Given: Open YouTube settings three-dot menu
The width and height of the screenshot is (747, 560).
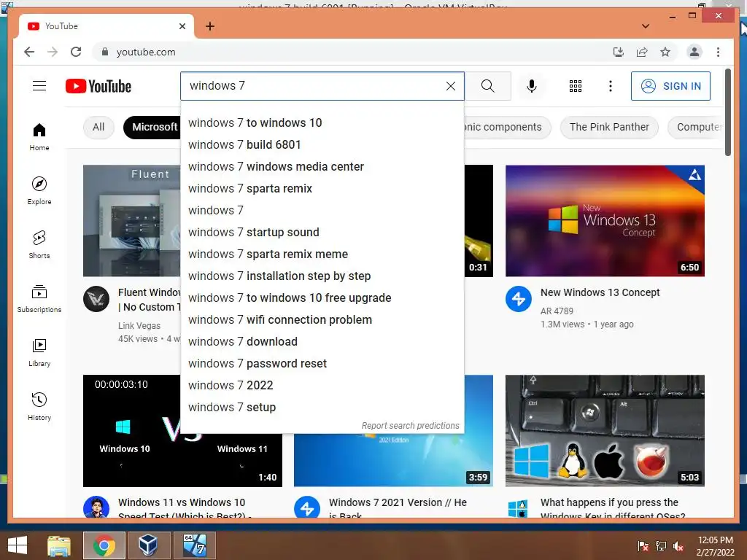Looking at the screenshot, I should tap(611, 86).
